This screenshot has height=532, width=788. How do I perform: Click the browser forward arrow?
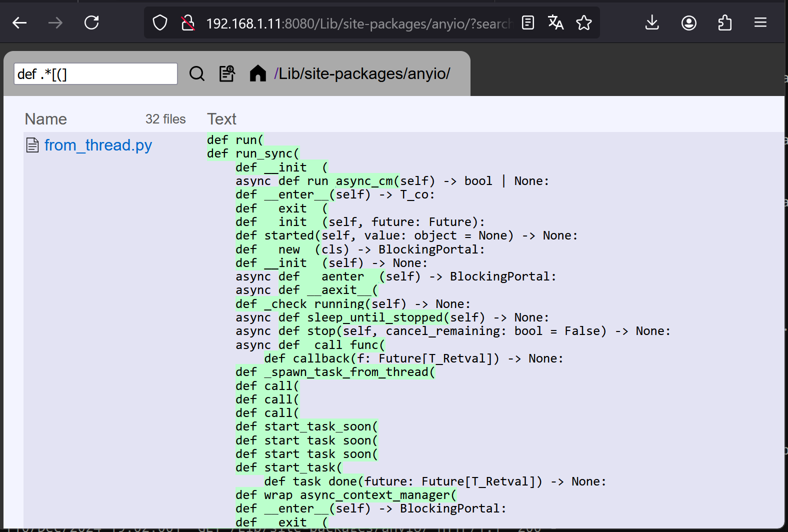[55, 22]
